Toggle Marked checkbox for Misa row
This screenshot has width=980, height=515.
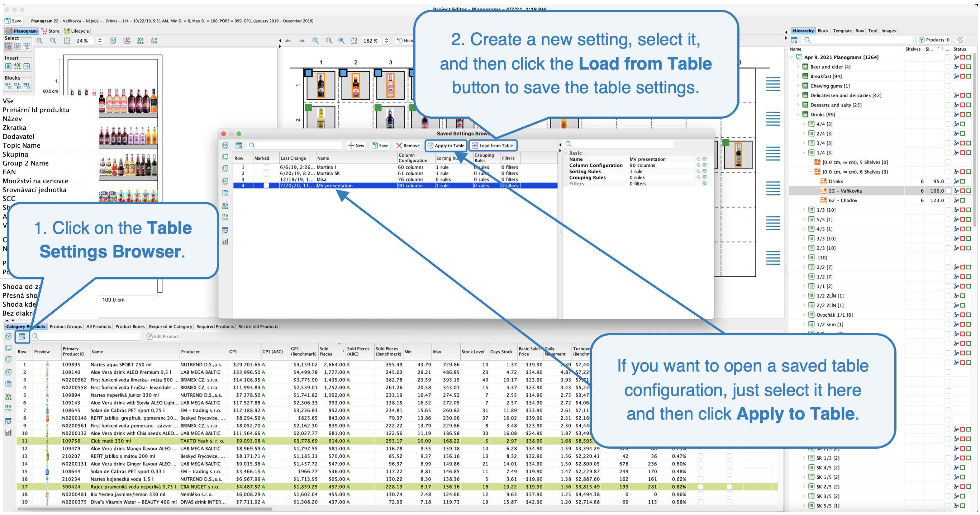pyautogui.click(x=266, y=179)
